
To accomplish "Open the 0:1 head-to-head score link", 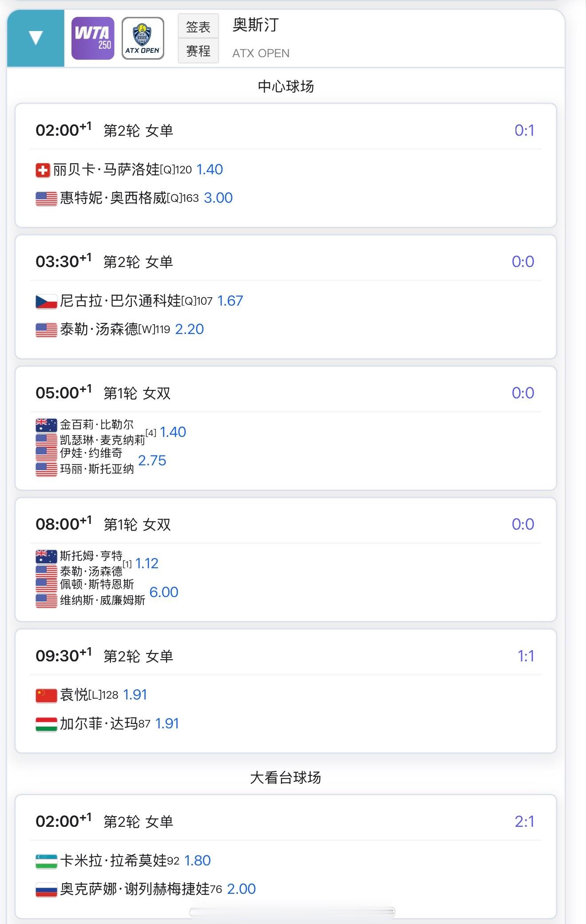I will point(524,130).
